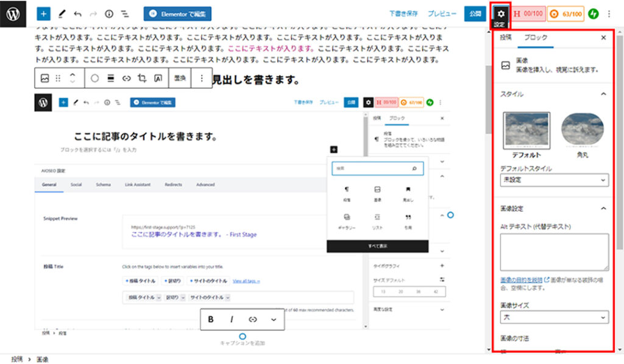Click the sidebar vertical scrollbar
The height and width of the screenshot is (364, 624).
[x=619, y=152]
